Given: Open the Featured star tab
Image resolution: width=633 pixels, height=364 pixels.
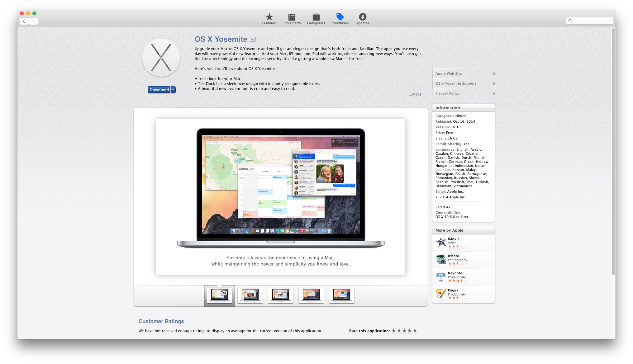Looking at the screenshot, I should (269, 19).
